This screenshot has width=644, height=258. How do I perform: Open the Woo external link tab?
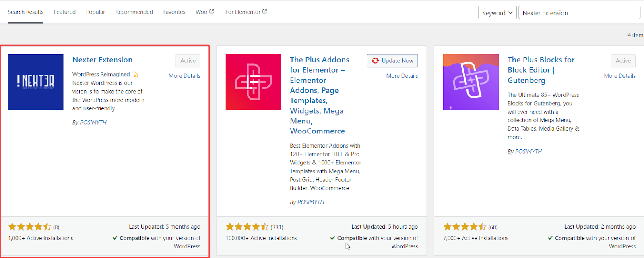tap(205, 12)
